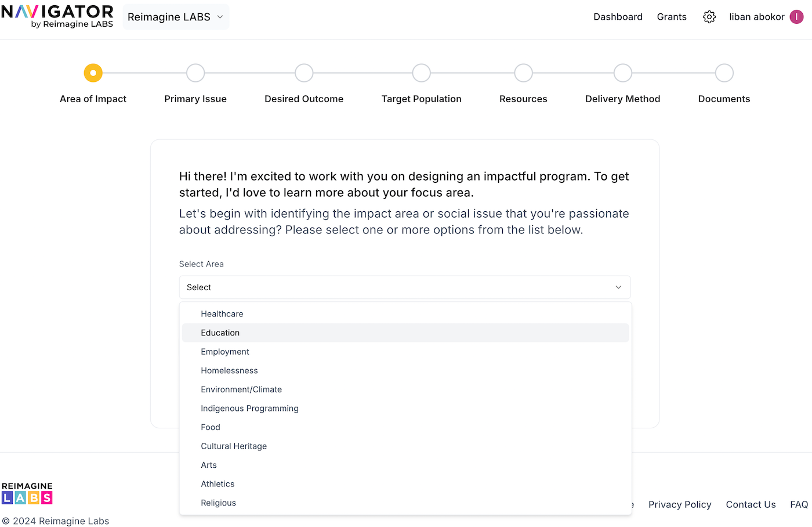The height and width of the screenshot is (527, 812).
Task: Pick Indigenous Programming option
Action: click(x=405, y=409)
